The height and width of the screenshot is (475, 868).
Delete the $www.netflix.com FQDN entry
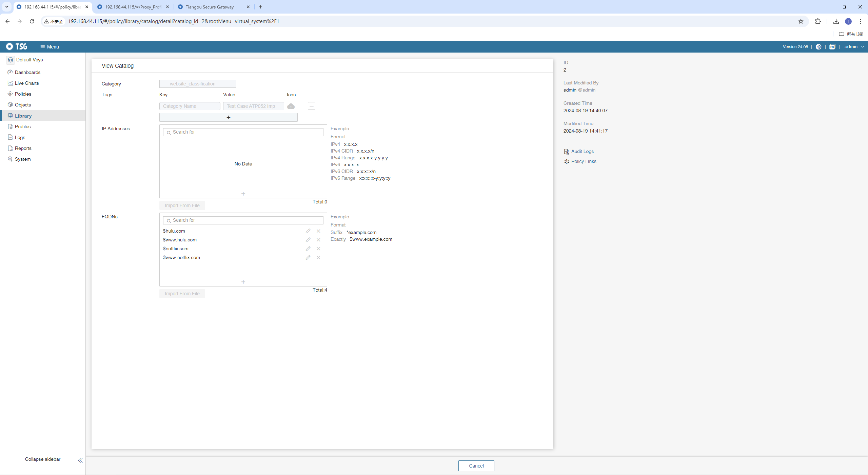click(x=318, y=257)
